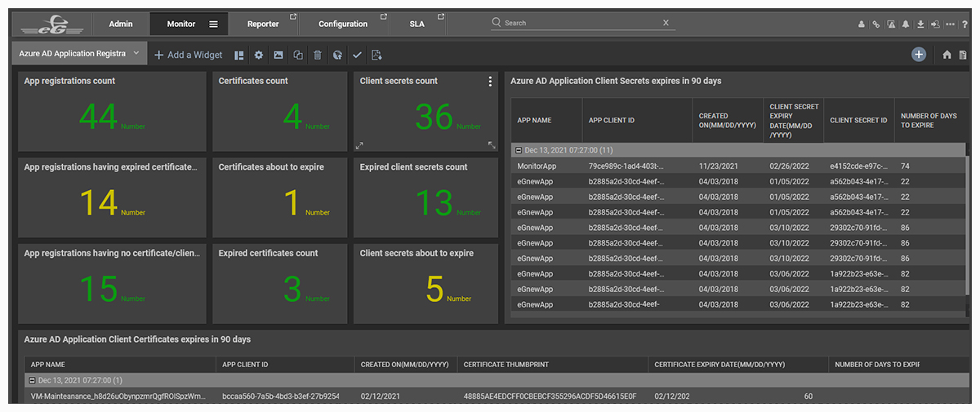Image resolution: width=980 pixels, height=412 pixels.
Task: Click the share dashboard icon
Action: pos(337,55)
